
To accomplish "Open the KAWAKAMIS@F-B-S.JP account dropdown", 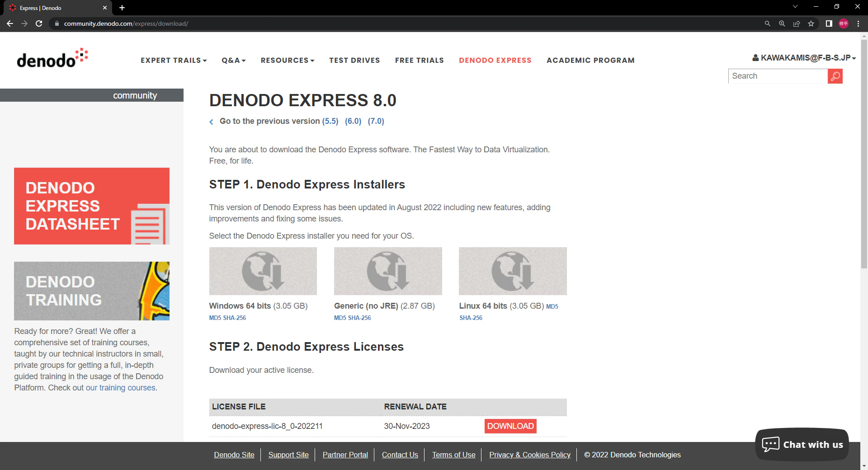I will (804, 58).
